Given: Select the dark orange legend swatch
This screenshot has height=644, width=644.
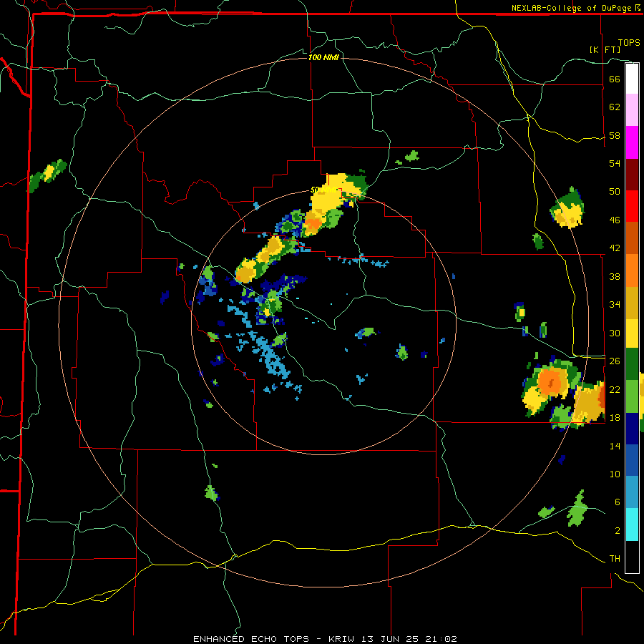Looking at the screenshot, I should [632, 238].
